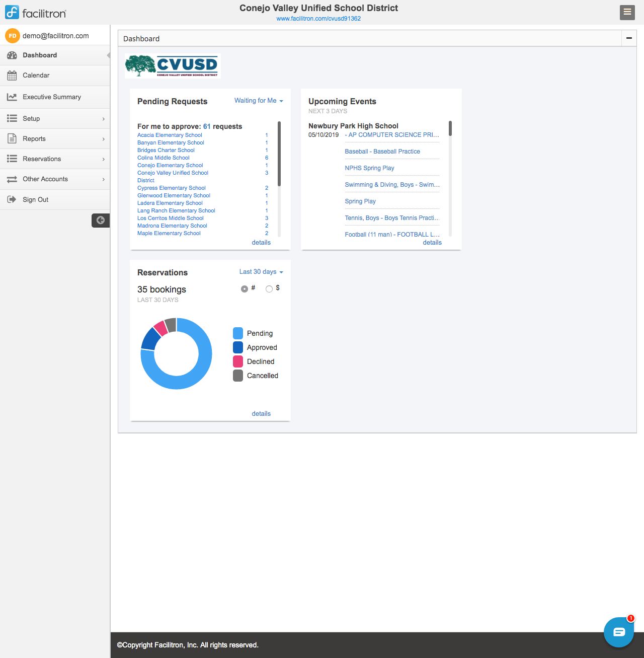644x658 pixels.
Task: Open details link under Upcoming Events
Action: click(432, 243)
